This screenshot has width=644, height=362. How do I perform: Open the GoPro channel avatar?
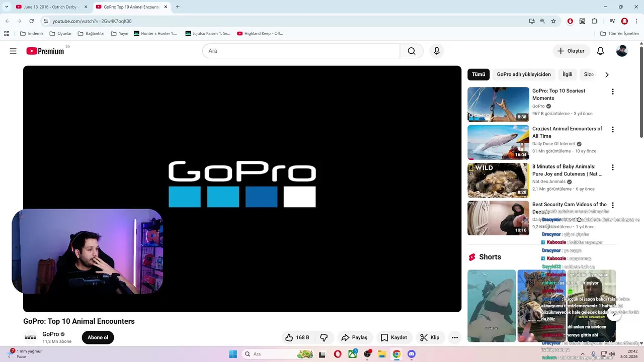[x=31, y=337]
